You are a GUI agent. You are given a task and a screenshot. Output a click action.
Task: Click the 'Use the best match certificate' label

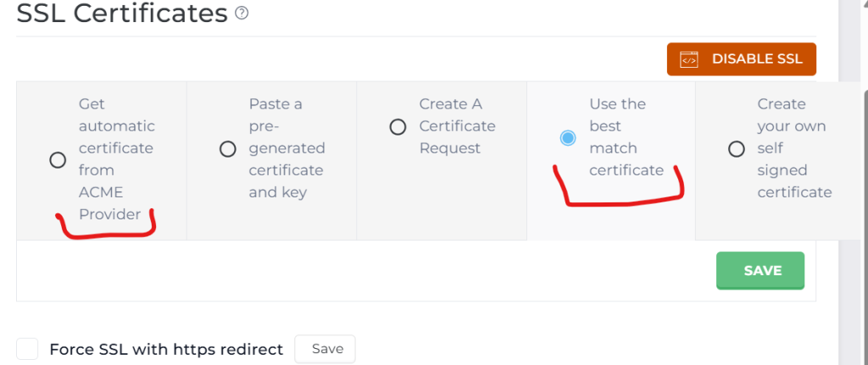click(x=626, y=137)
